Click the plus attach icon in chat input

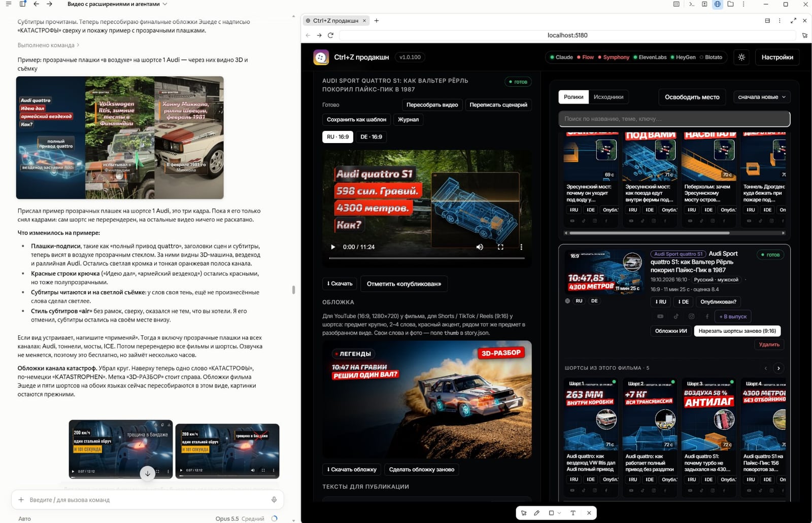[21, 500]
